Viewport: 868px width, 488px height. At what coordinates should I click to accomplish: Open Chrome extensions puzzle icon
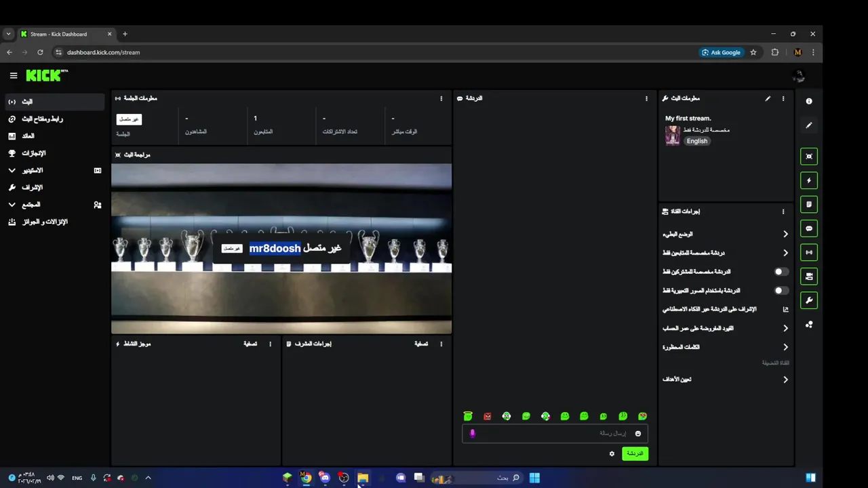[x=775, y=52]
